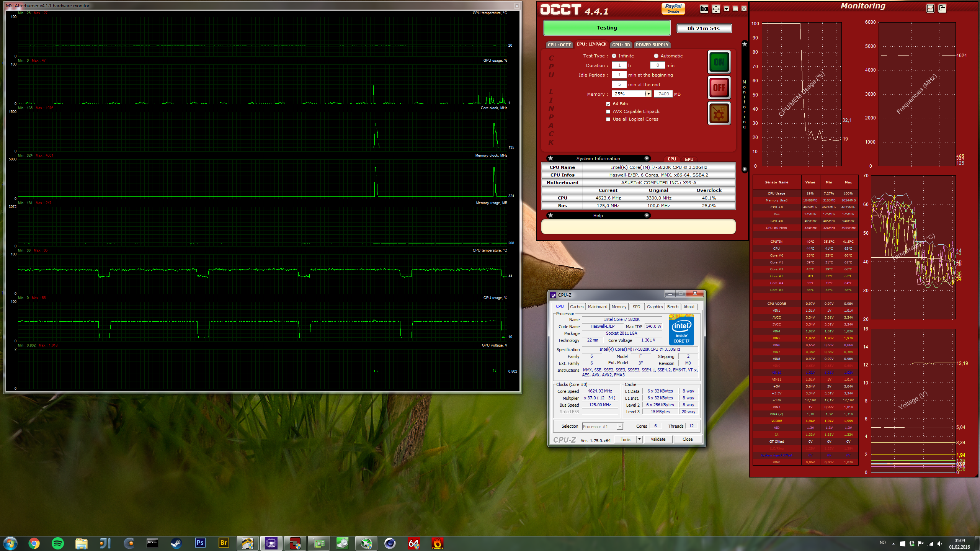Enable AVX Capable Linpack checkbox
Screen dimensions: 980x551
tap(608, 111)
